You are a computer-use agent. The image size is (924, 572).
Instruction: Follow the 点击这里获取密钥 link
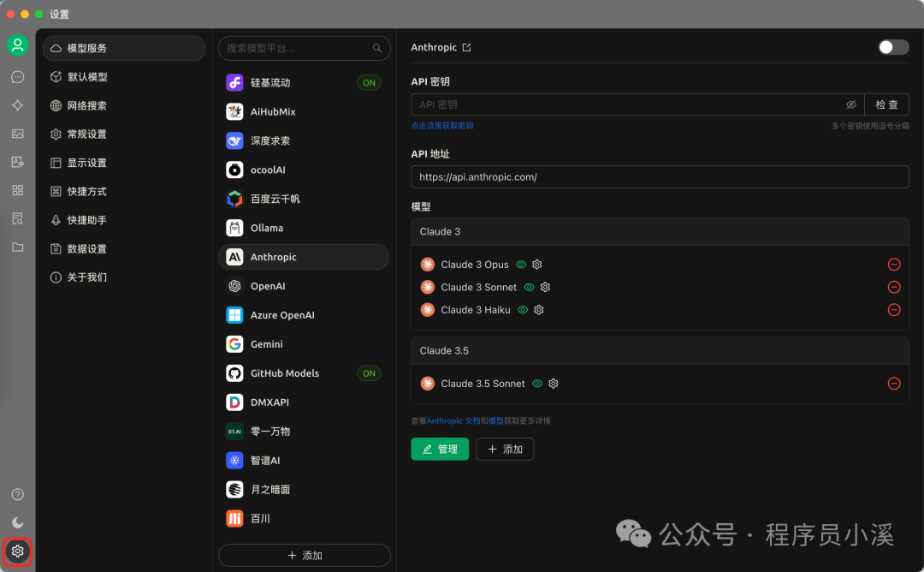tap(442, 126)
